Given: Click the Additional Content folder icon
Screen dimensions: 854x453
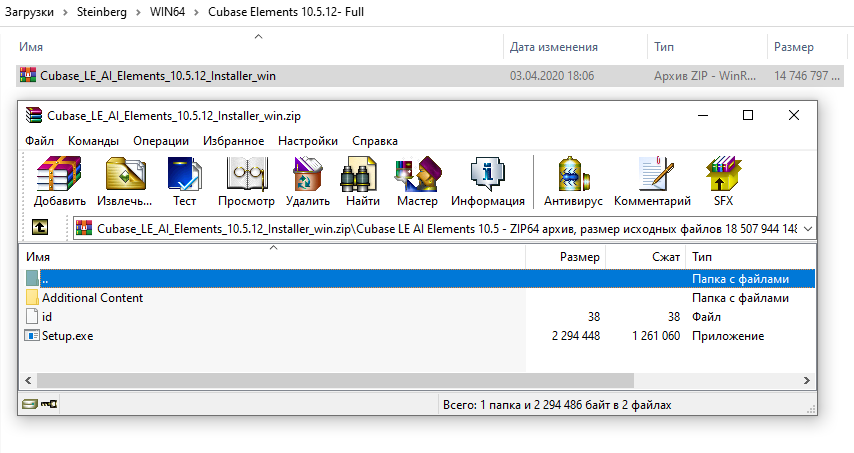Looking at the screenshot, I should pos(32,297).
